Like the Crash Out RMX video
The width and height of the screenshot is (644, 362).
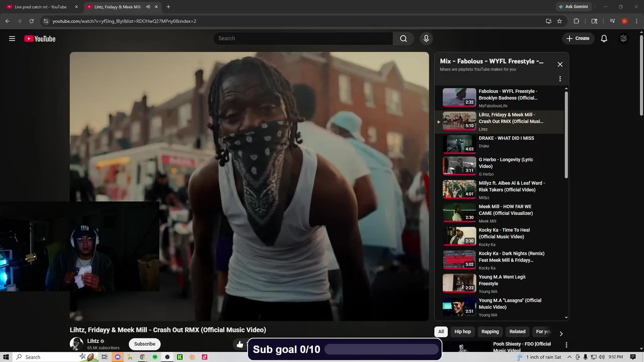click(240, 344)
